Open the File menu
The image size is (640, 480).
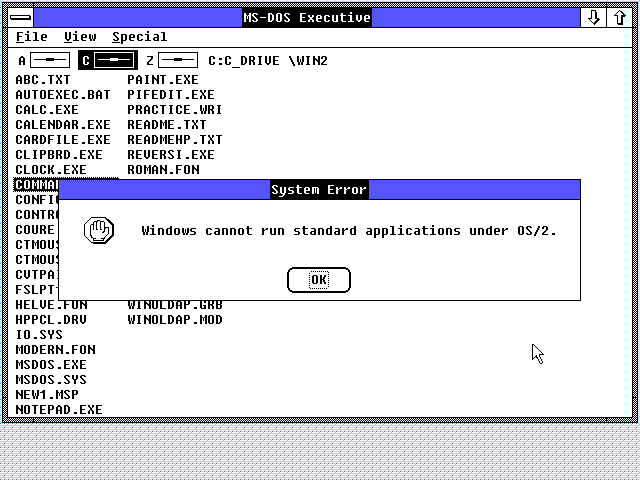(31, 37)
